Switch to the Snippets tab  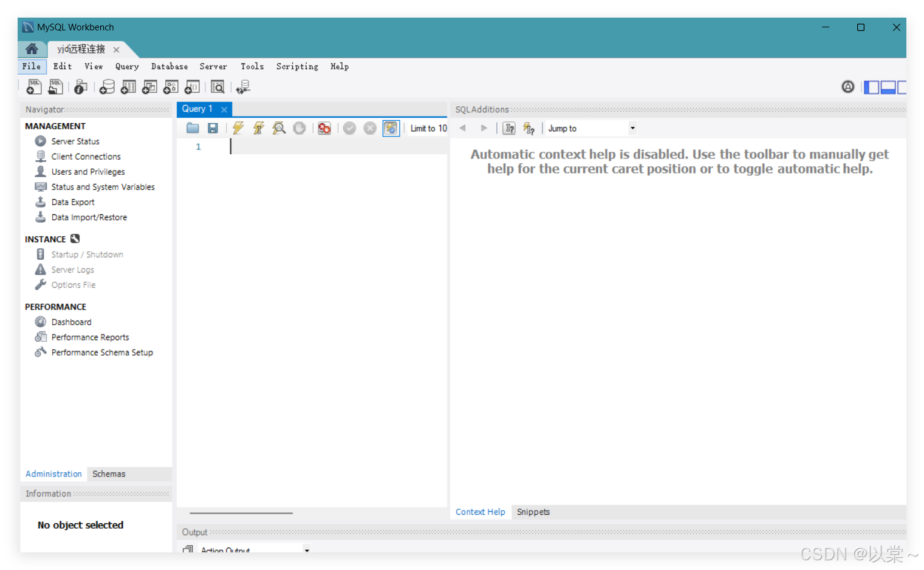pos(533,512)
